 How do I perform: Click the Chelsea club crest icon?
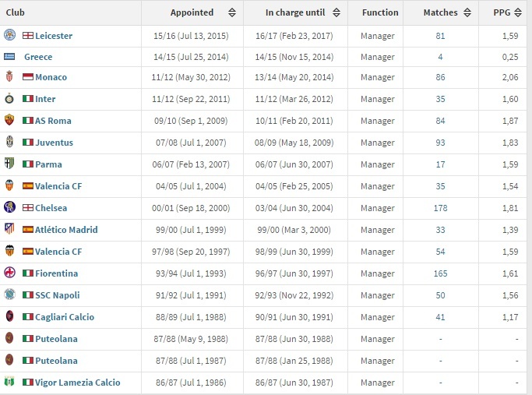[x=9, y=208]
